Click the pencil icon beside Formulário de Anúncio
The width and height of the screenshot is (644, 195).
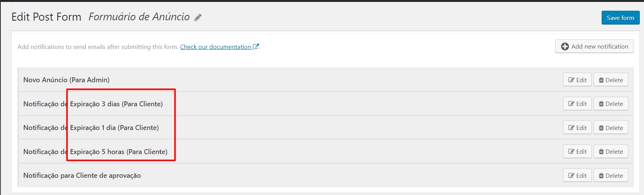coord(198,17)
